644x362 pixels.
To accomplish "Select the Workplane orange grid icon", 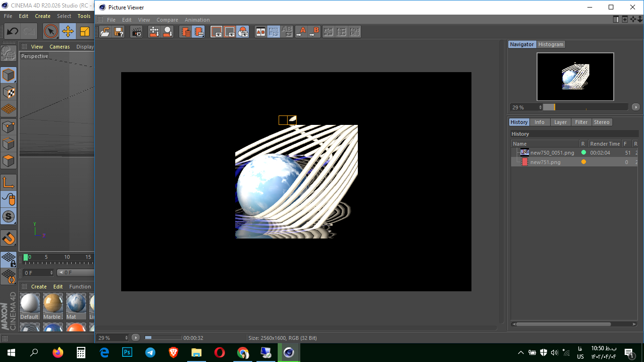I will 8,109.
